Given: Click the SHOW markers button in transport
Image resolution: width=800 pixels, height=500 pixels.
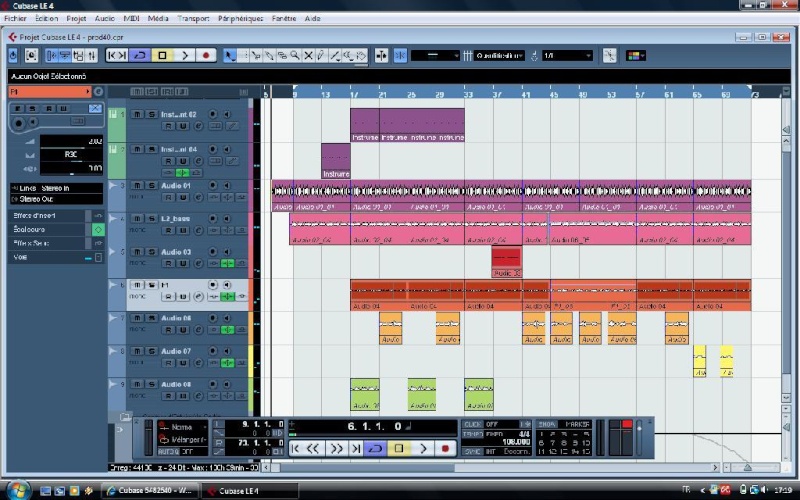Looking at the screenshot, I should tap(546, 424).
